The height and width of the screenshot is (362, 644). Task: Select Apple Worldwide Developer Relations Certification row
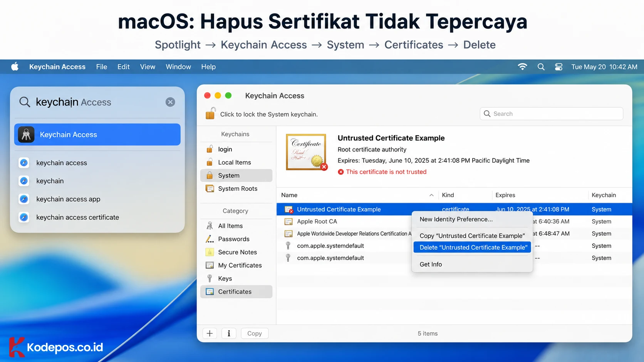coord(454,234)
